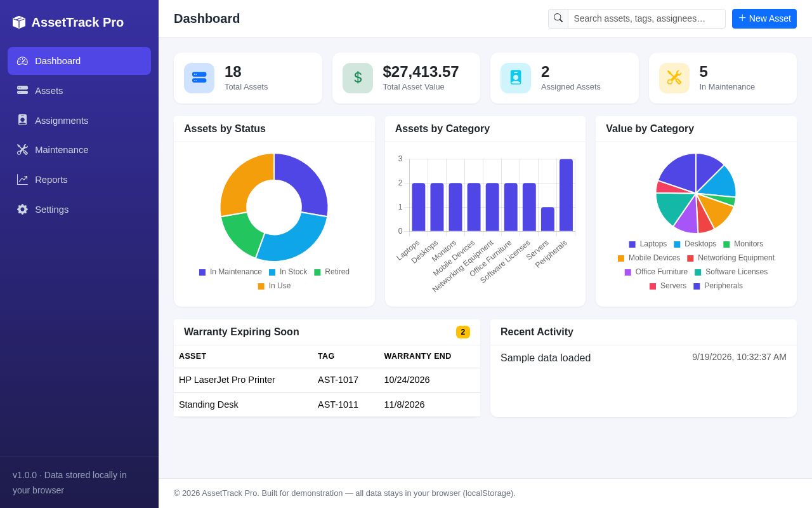Click the Laptops bar in category chart

(419, 207)
